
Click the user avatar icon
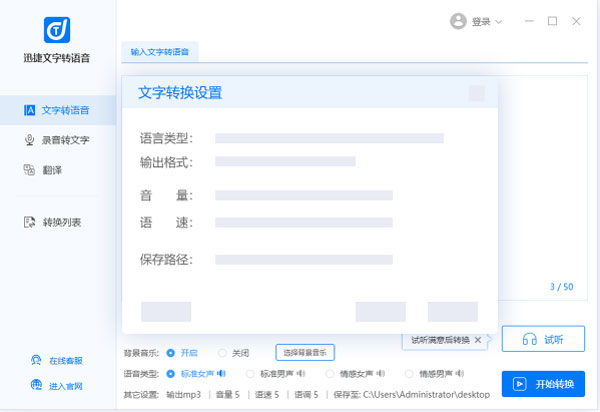[x=459, y=21]
